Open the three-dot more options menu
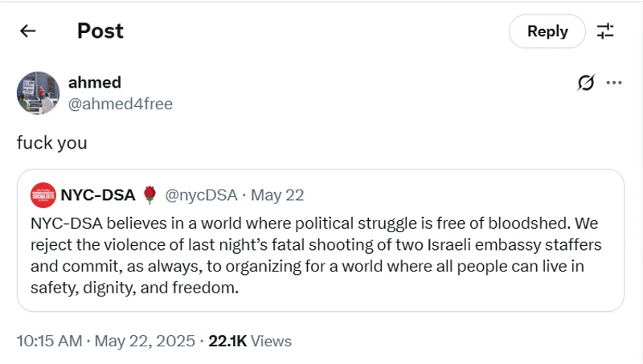Image resolution: width=643 pixels, height=364 pixels. tap(614, 83)
